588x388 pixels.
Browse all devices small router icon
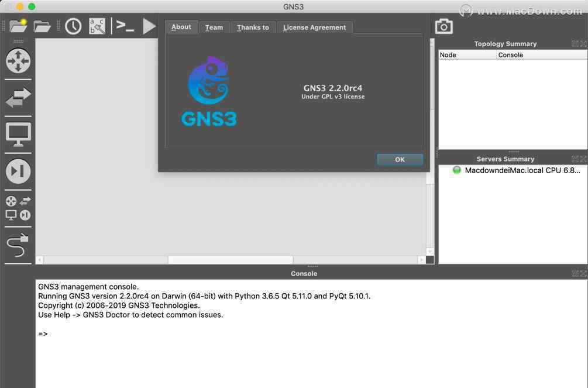(x=11, y=201)
